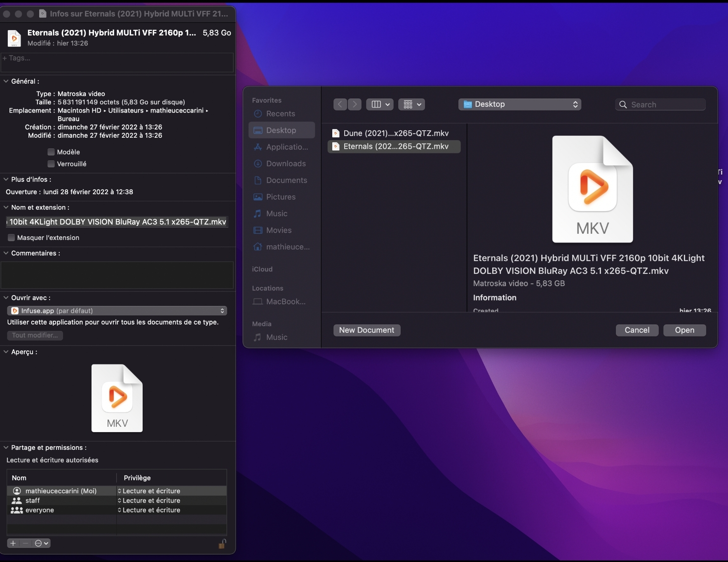The image size is (728, 562).
Task: Change privilege for staff
Action: click(149, 501)
